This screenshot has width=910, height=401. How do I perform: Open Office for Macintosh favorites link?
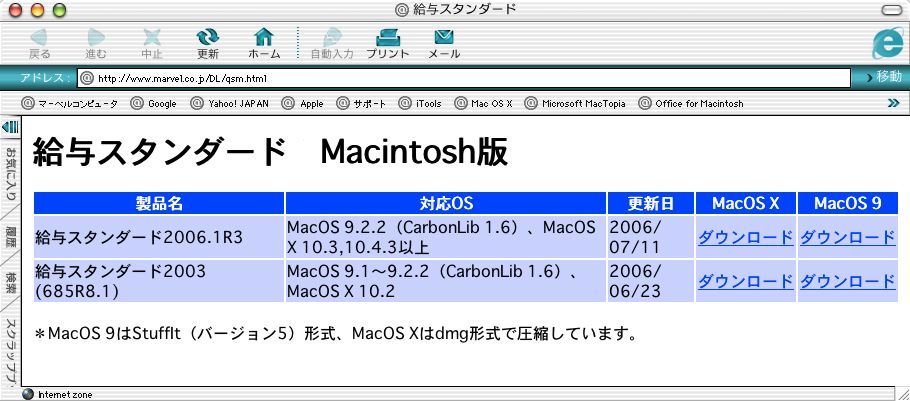(691, 104)
